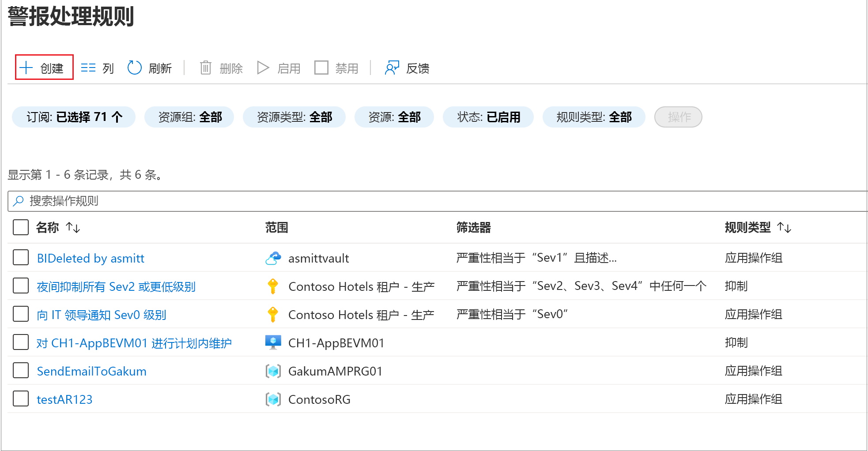Click the search magnifier icon
868x451 pixels.
coord(18,201)
